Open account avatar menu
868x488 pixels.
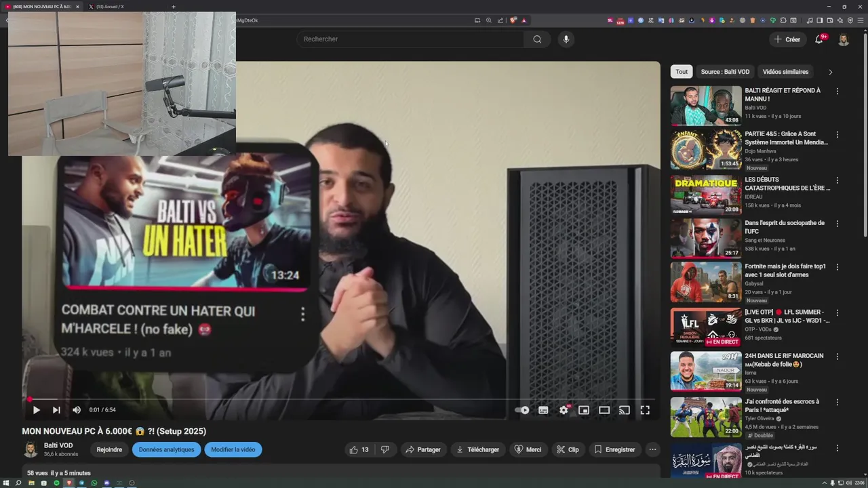click(844, 39)
